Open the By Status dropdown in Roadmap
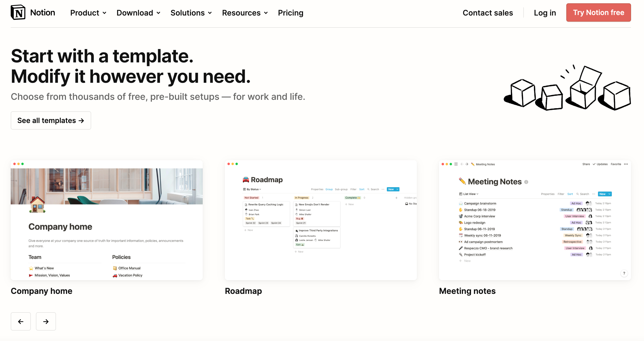The height and width of the screenshot is (341, 644). [252, 189]
